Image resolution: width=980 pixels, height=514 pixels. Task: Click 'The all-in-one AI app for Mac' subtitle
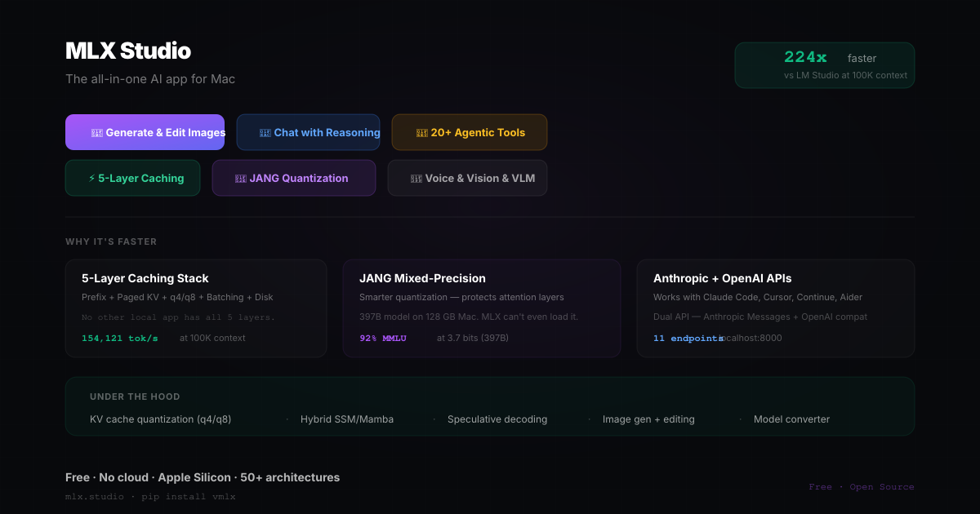150,79
